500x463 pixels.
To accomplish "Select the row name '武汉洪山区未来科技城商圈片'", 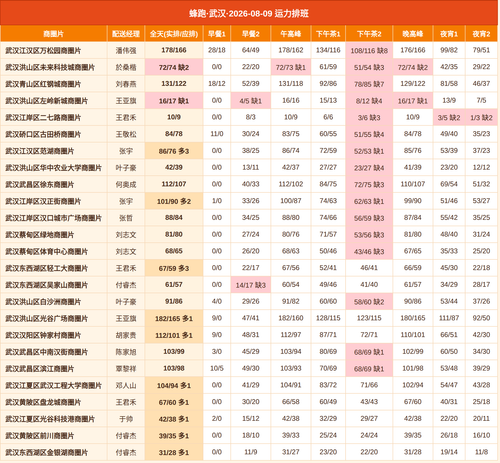I will click(x=50, y=67).
